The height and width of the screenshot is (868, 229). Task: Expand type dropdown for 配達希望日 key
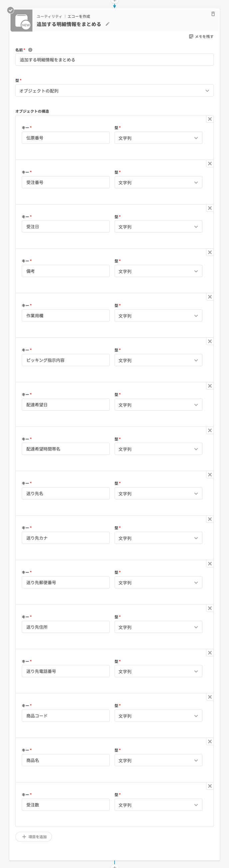click(x=158, y=405)
